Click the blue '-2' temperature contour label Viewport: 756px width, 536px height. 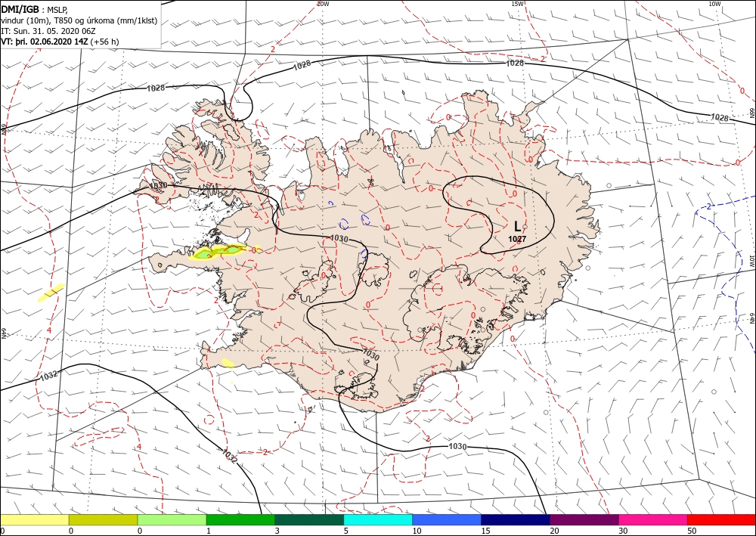(707, 207)
